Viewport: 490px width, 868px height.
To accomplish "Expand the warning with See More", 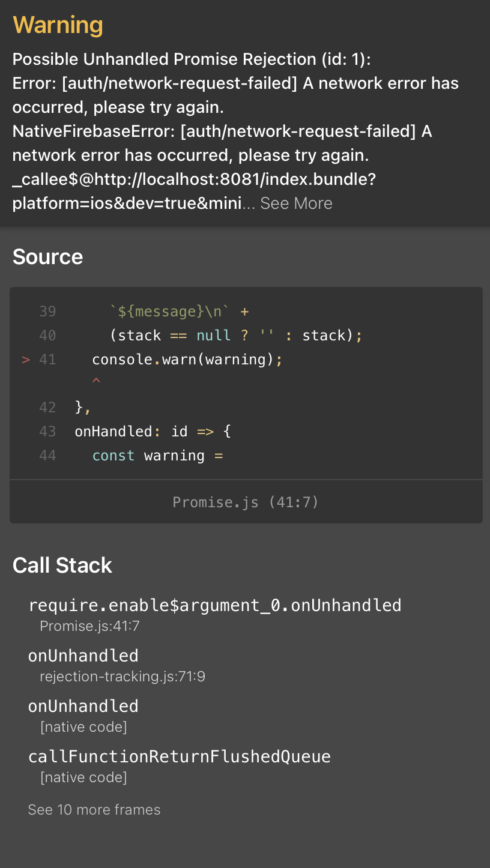I will [x=296, y=203].
